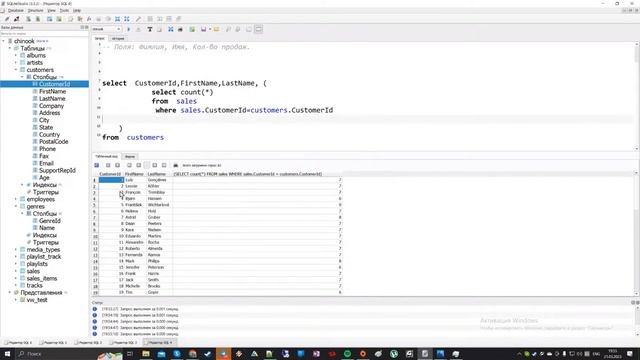Open the Structure menu
This screenshot has width=640, height=360.
tap(36, 10)
